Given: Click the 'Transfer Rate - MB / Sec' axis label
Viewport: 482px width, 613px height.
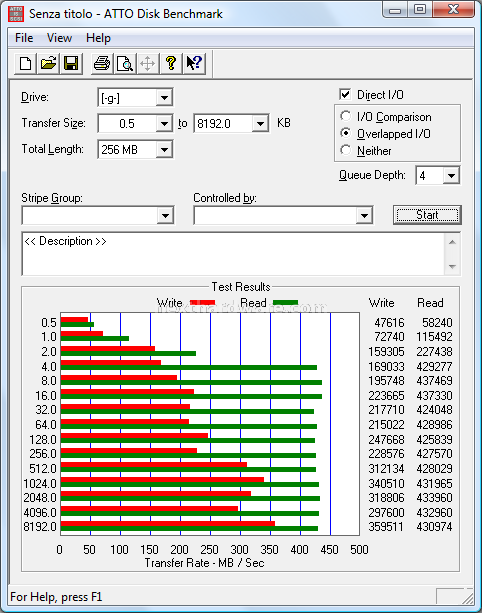Looking at the screenshot, I should coord(204,563).
